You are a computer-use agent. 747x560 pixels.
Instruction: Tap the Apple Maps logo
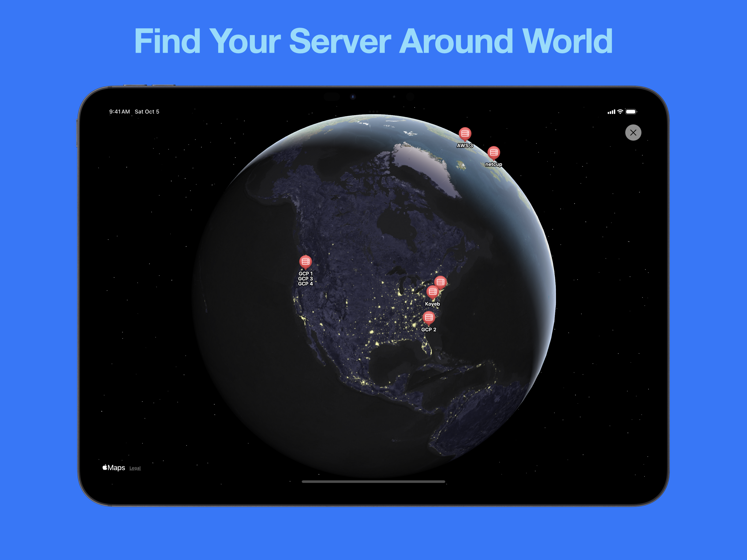(x=114, y=468)
